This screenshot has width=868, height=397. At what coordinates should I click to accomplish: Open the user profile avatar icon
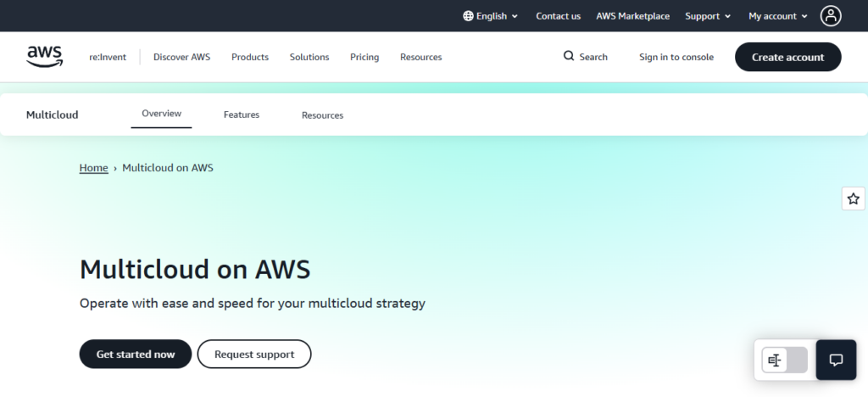pos(831,16)
